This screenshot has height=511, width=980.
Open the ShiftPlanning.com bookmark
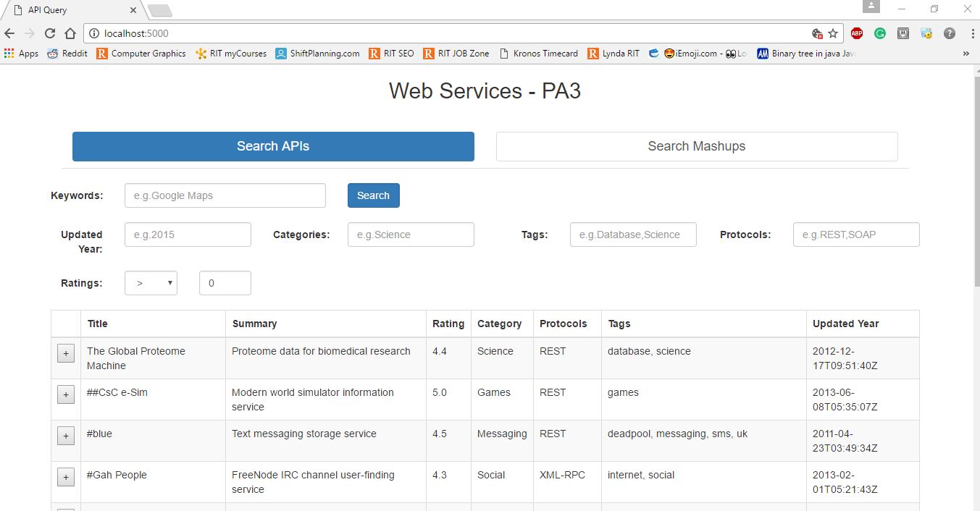(x=317, y=53)
